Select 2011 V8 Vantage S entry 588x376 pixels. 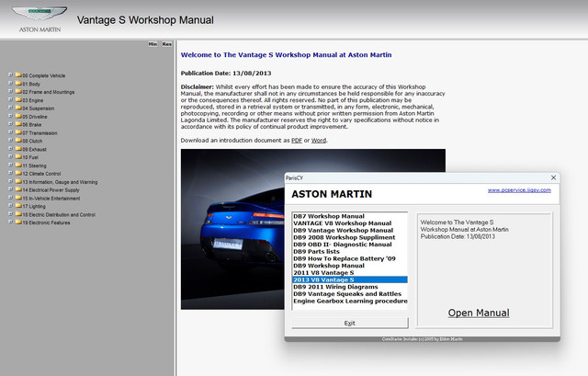[349, 273]
